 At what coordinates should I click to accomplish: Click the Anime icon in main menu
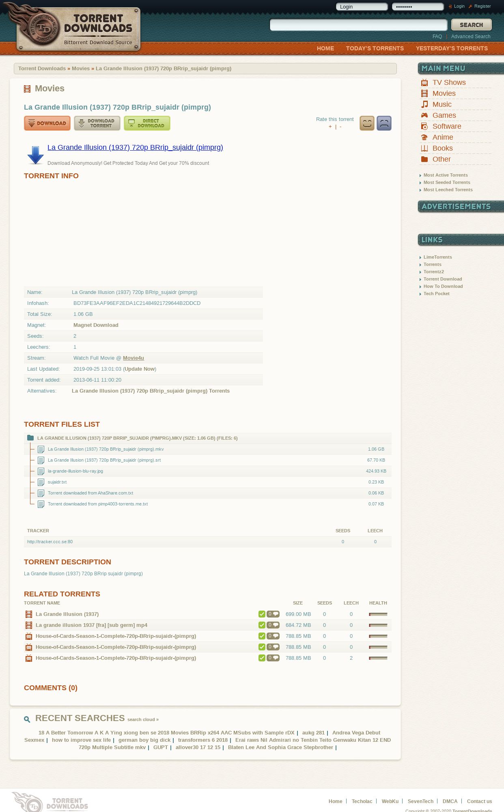pos(424,137)
